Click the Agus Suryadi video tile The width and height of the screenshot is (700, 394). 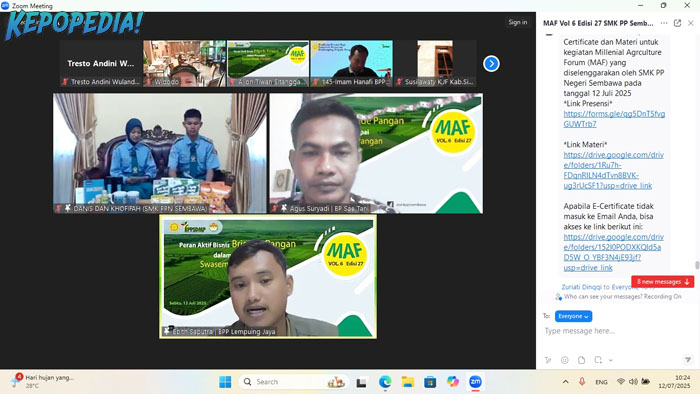click(376, 153)
